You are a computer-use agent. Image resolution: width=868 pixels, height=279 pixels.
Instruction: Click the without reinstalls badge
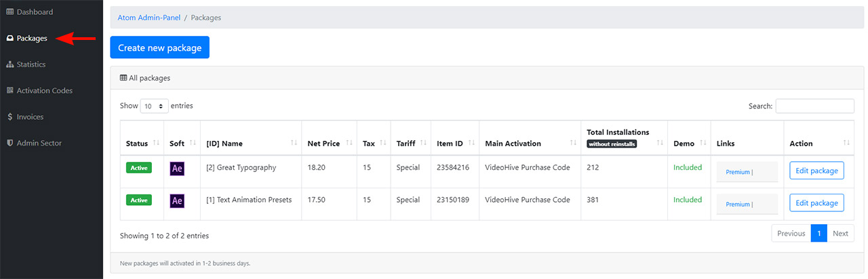pyautogui.click(x=612, y=144)
